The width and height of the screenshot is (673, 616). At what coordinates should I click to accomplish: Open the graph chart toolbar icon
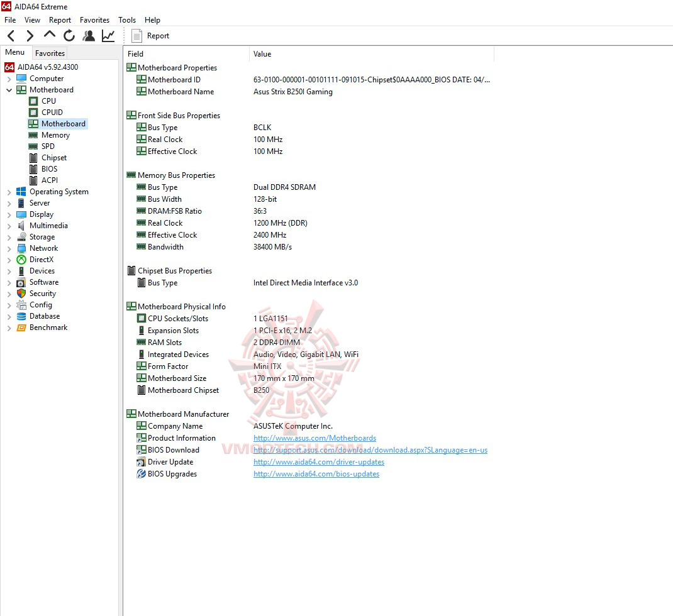[x=108, y=36]
